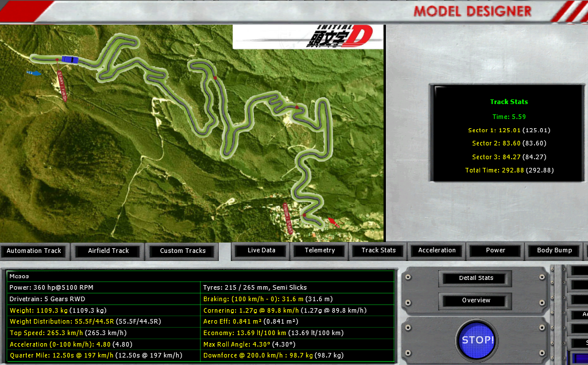Click the Total Time readout in Track Stats
This screenshot has width=588, height=365.
[509, 171]
